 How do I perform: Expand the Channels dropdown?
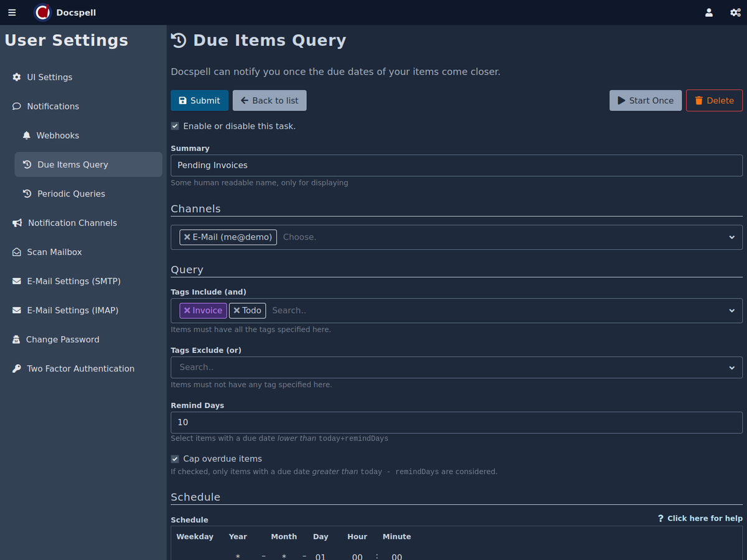[731, 237]
